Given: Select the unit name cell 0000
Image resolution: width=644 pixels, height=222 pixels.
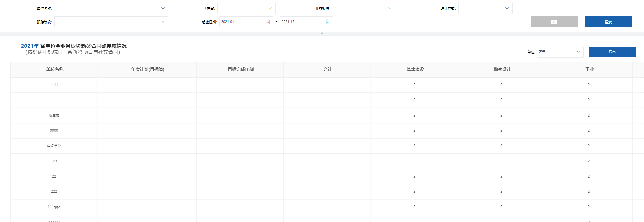Looking at the screenshot, I should pos(54,130).
